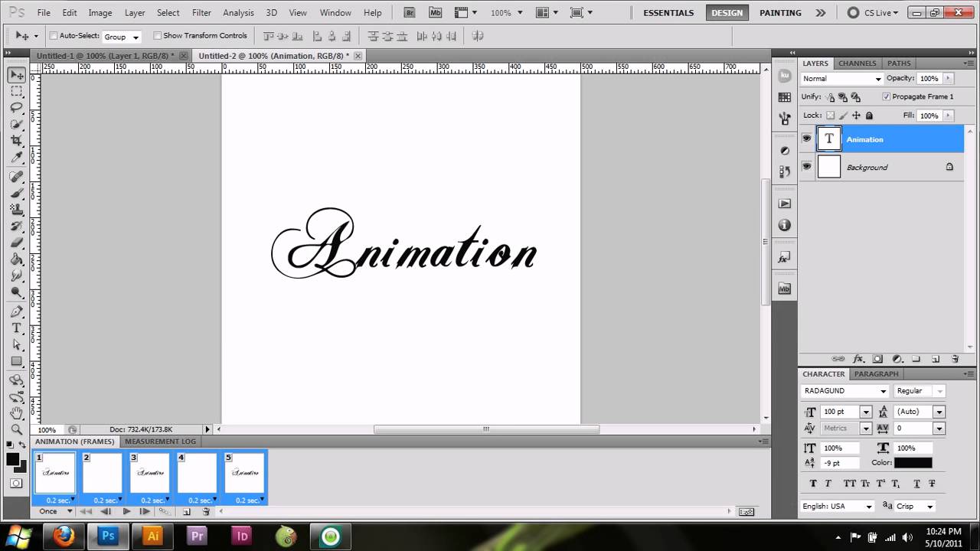Image resolution: width=980 pixels, height=551 pixels.
Task: Click the text Color swatch in Character panel
Action: [x=913, y=463]
